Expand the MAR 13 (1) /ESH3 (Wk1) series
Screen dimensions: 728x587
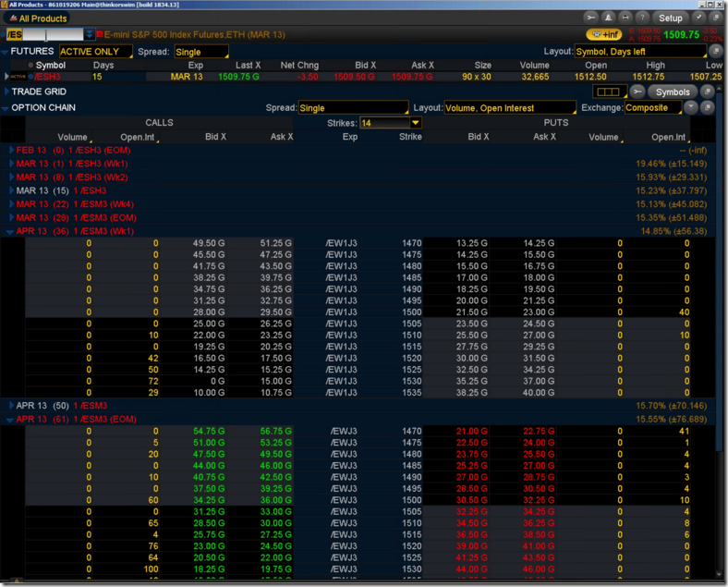point(12,164)
